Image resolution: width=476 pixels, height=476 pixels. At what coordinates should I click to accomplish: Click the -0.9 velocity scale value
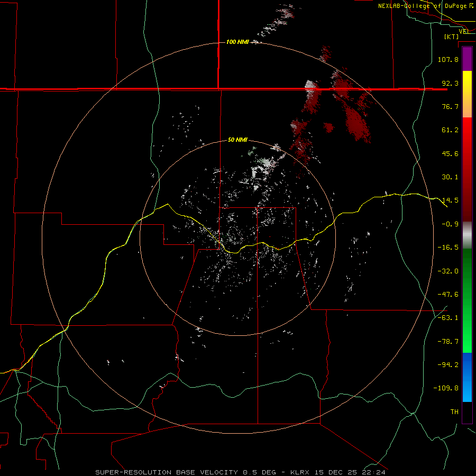point(450,224)
